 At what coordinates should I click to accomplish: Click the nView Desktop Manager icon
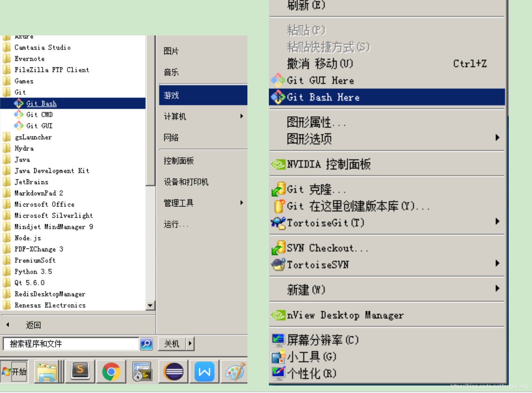(x=278, y=315)
